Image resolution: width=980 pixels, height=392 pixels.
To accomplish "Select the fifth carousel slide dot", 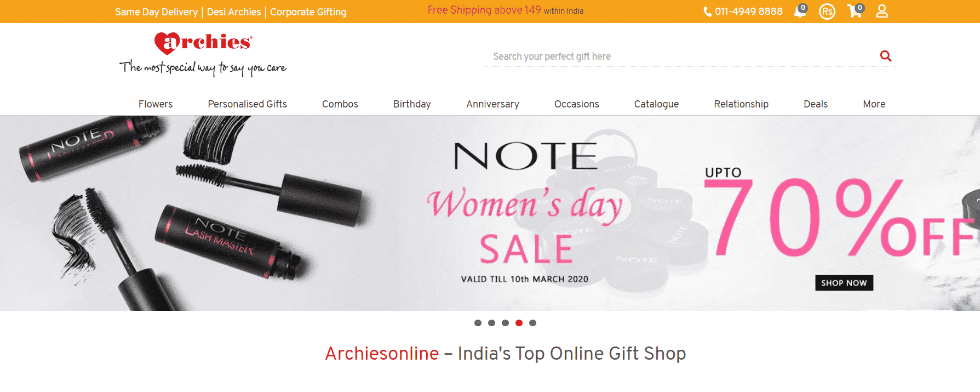I will (532, 323).
